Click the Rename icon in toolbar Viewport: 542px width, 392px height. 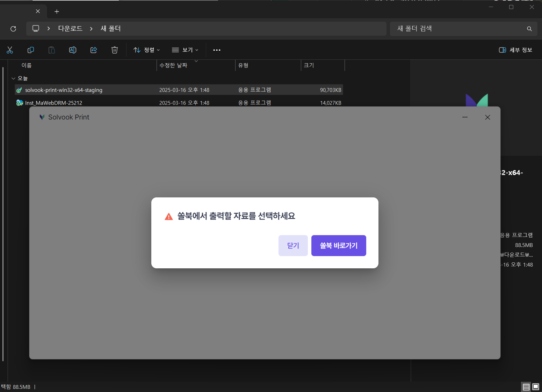[73, 50]
